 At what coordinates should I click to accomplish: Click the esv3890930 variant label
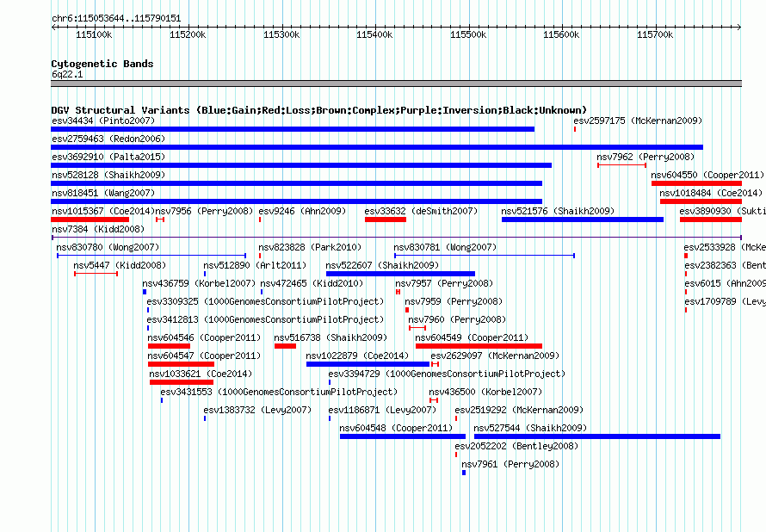[x=722, y=211]
